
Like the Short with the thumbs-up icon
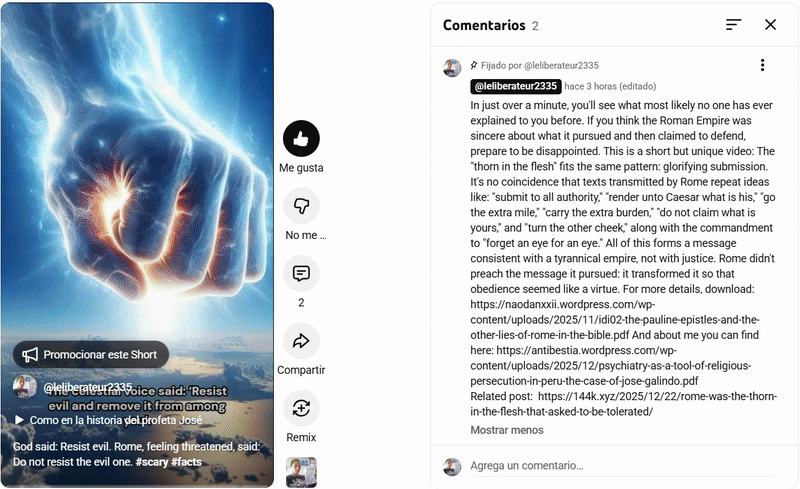click(301, 138)
